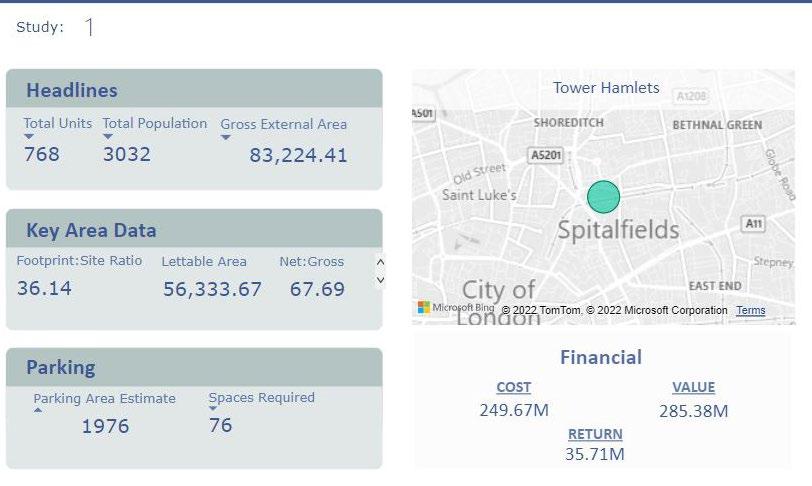Select the Lettable Area value
Screen dimensions: 812x486
pos(212,289)
